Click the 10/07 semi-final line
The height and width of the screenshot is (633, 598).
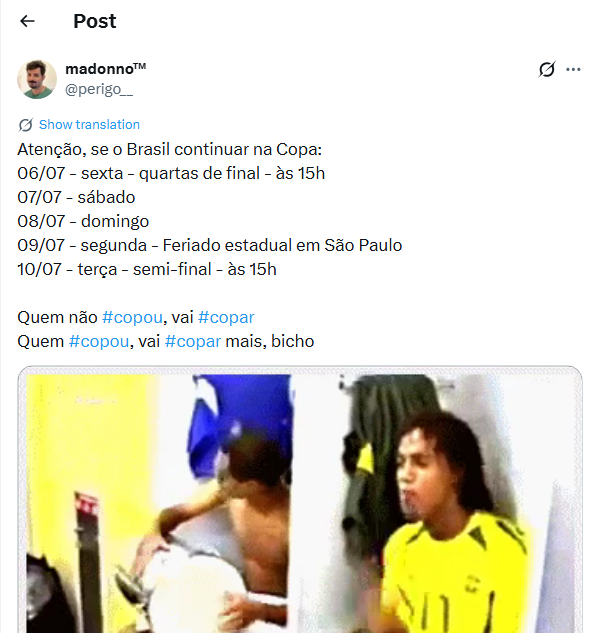[147, 269]
